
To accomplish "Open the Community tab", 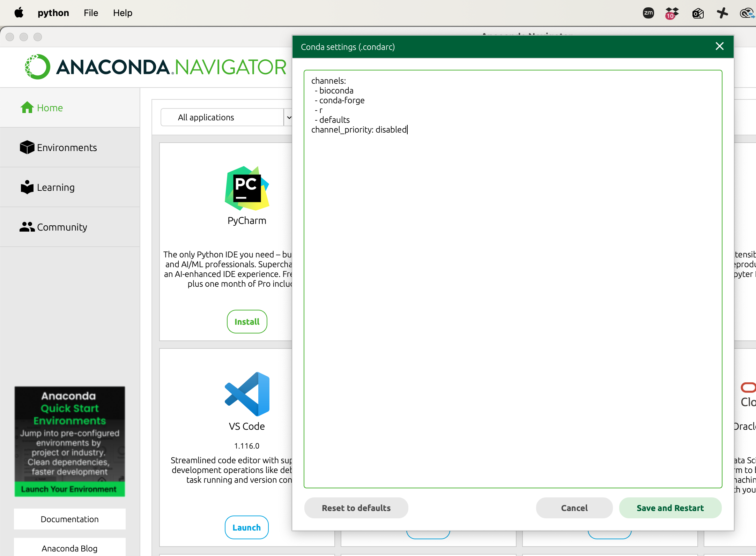I will 70,227.
